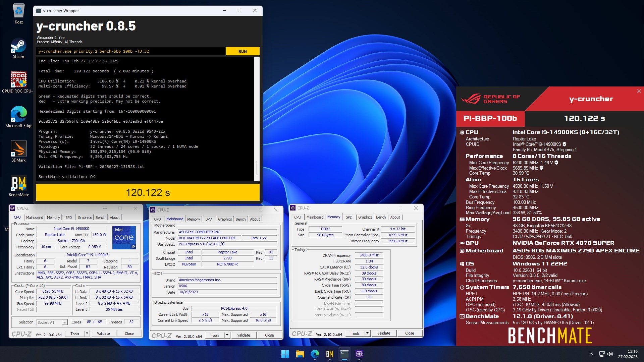Click the BENCHMATE logo at panel bottom
The image size is (644, 362).
coord(550,336)
